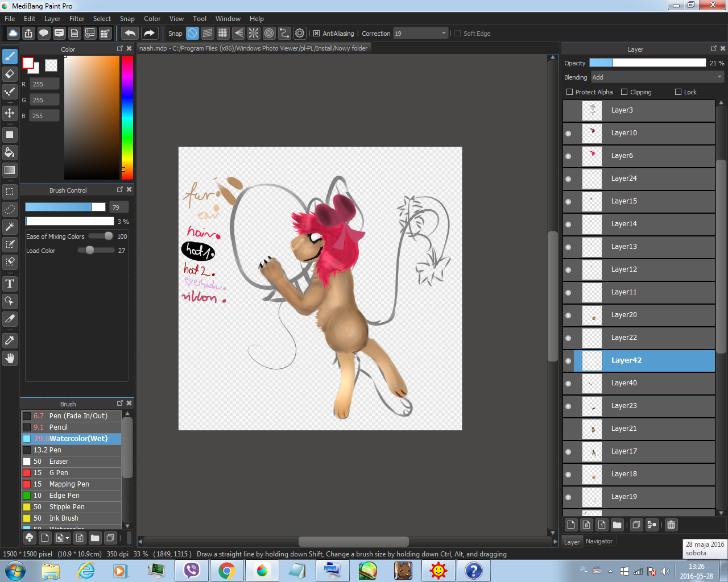Select the Eyedropper tool
Image resolution: width=728 pixels, height=582 pixels.
click(x=10, y=340)
